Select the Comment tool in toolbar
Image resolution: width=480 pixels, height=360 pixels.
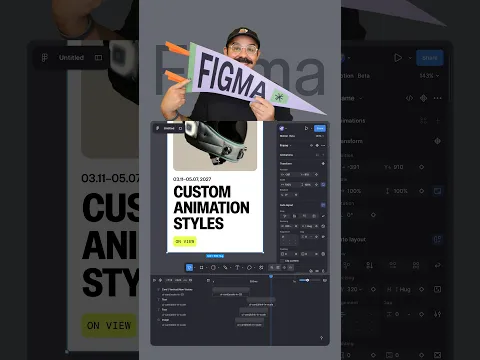(249, 267)
